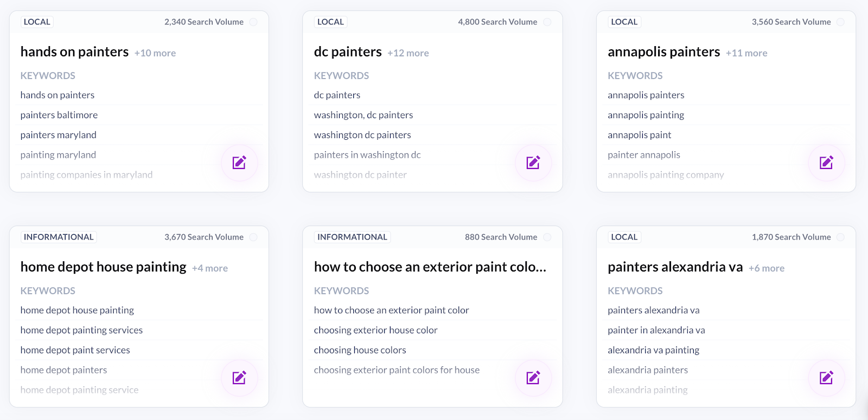Edit the home depot house painting cluster
This screenshot has width=868, height=420.
239,378
